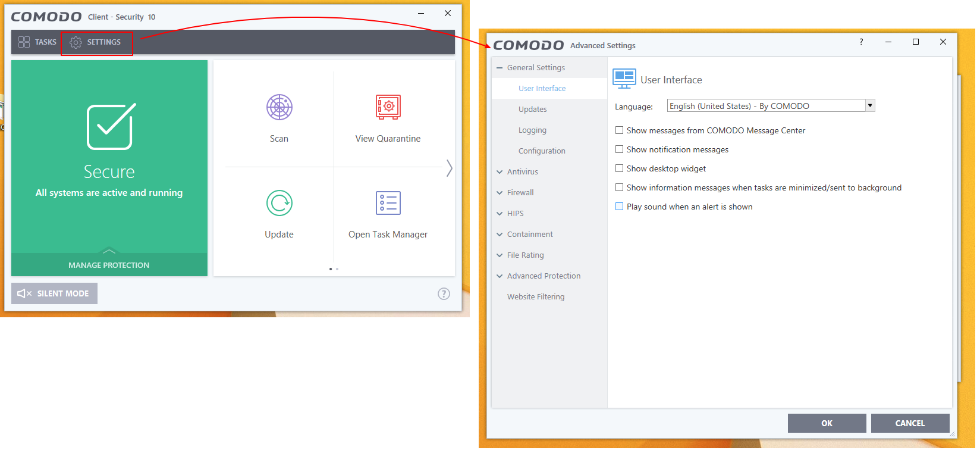The height and width of the screenshot is (450, 980).
Task: Click second page indicator dot in tasks pane
Action: coord(337,269)
